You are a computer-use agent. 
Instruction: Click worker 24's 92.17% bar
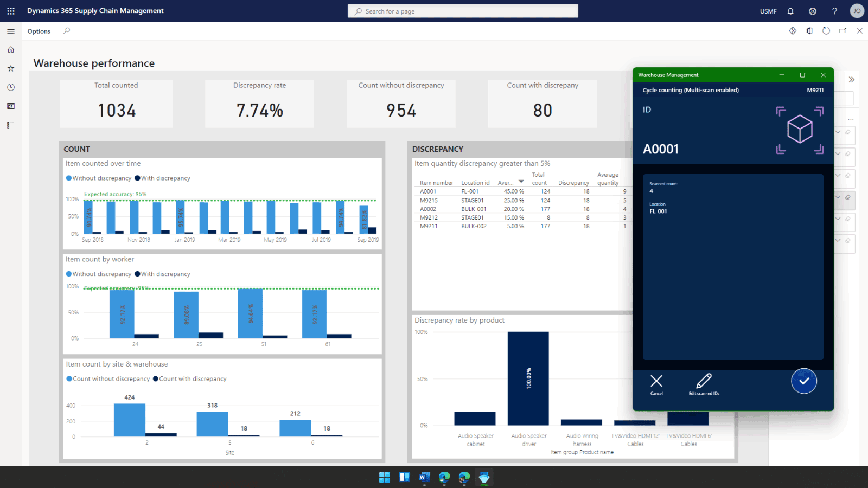pos(122,314)
